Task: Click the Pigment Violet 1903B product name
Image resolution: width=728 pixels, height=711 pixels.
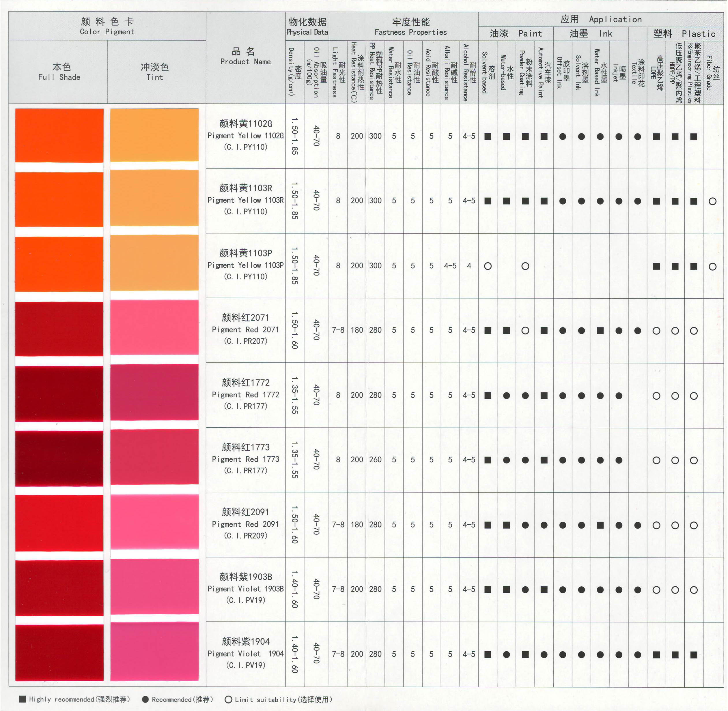Action: tap(245, 589)
